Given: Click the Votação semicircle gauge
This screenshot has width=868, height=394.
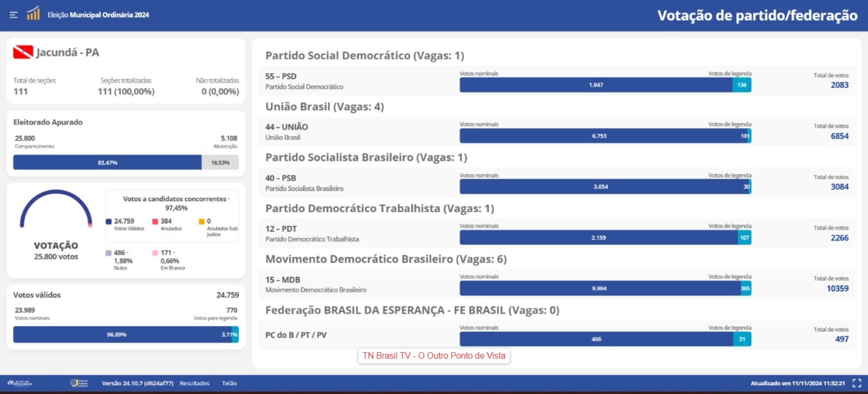Looking at the screenshot, I should pos(56,208).
